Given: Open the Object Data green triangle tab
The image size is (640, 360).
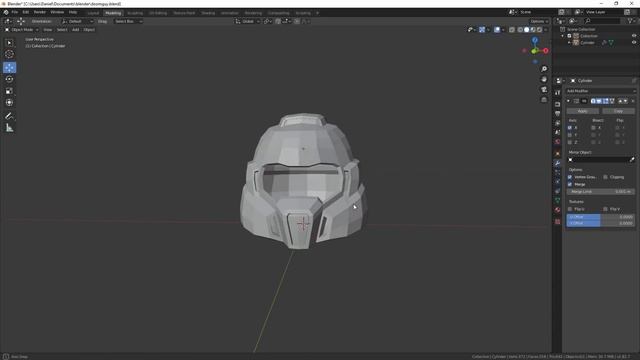Looking at the screenshot, I should pos(558,200).
